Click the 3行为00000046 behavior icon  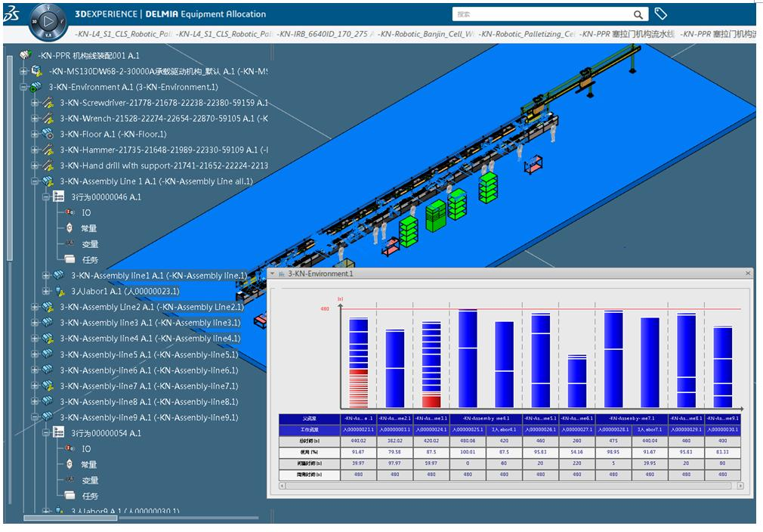coord(59,197)
